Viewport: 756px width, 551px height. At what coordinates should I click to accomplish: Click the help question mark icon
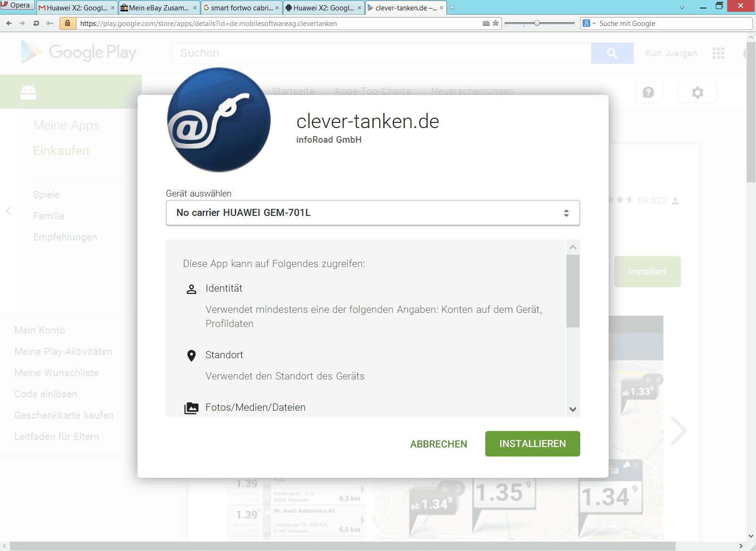(x=648, y=92)
